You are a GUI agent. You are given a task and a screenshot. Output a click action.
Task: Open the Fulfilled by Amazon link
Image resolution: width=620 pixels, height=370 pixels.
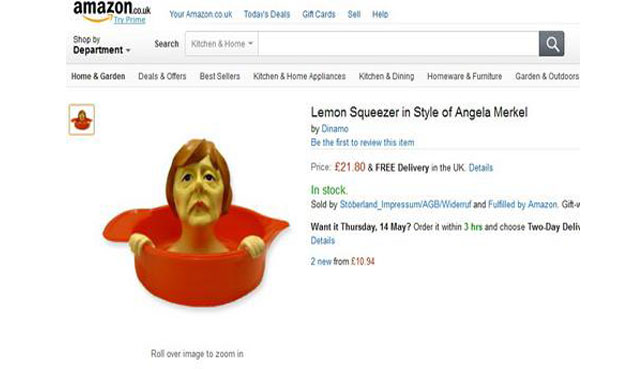523,204
